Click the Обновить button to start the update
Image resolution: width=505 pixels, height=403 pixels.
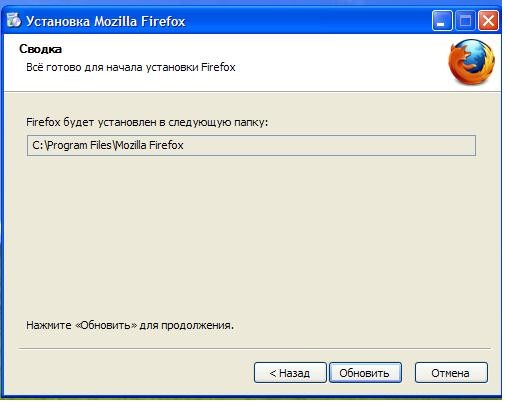pyautogui.click(x=365, y=373)
